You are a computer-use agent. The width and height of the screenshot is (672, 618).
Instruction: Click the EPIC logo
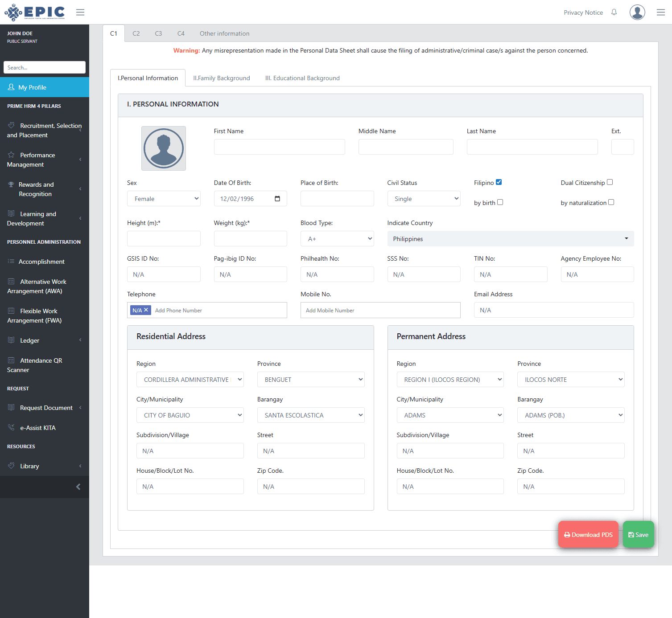[x=35, y=12]
